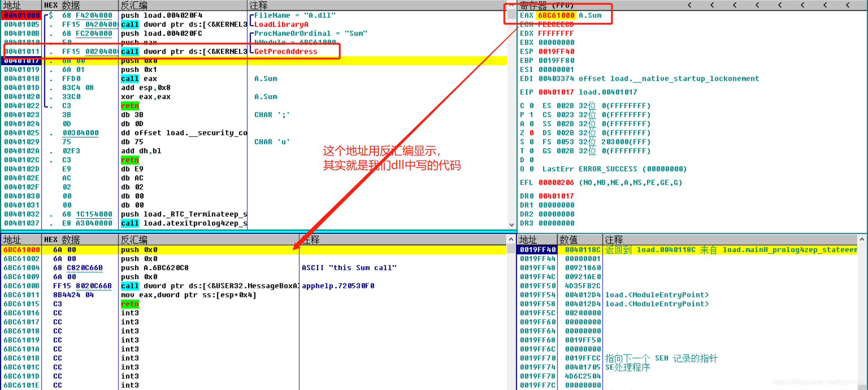Screen dimensions: 868x390
Task: Click the DR0 debug register value 00401017
Action: (x=556, y=196)
